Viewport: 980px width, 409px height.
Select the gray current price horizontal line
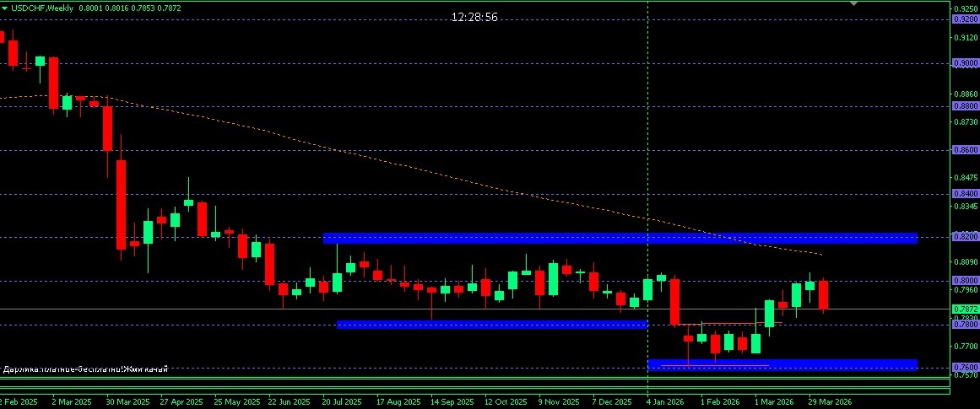pos(475,309)
